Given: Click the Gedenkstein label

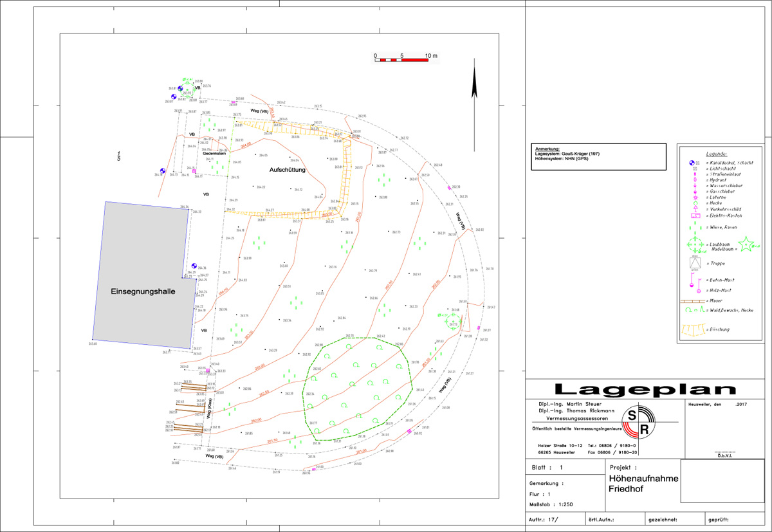Looking at the screenshot, I should click(214, 154).
